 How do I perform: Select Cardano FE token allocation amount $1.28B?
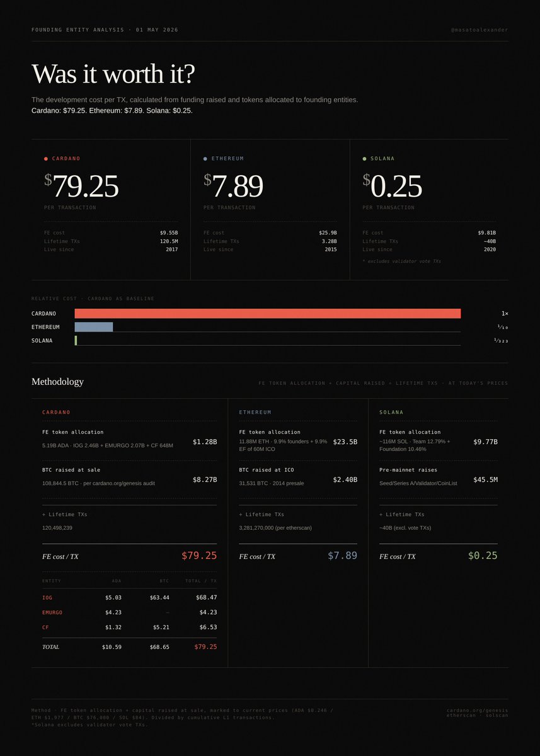(205, 442)
